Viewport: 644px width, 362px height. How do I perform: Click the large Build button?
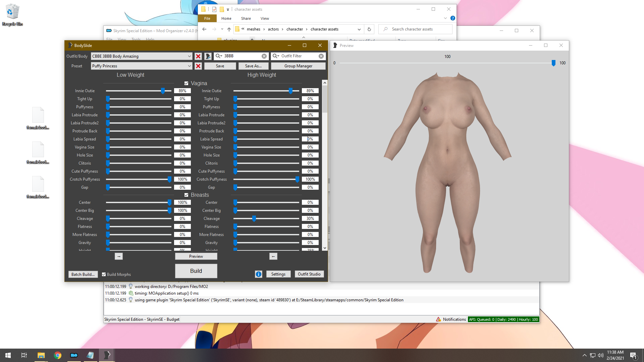pyautogui.click(x=196, y=271)
